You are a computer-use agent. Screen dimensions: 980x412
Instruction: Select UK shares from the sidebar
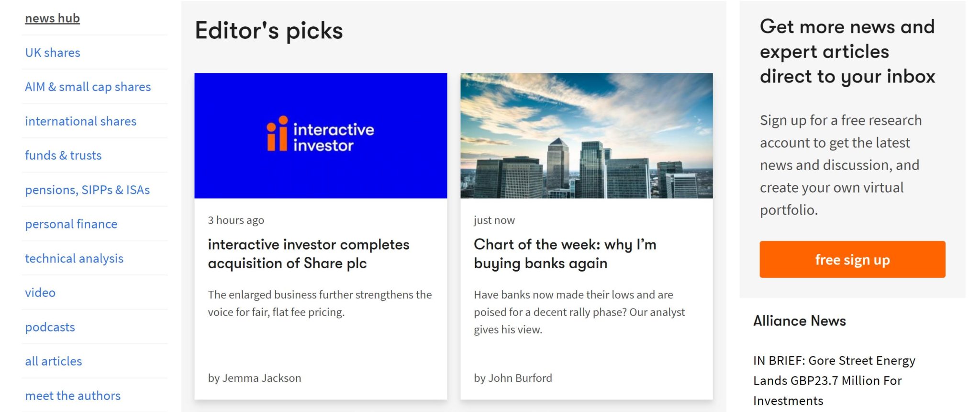(52, 53)
